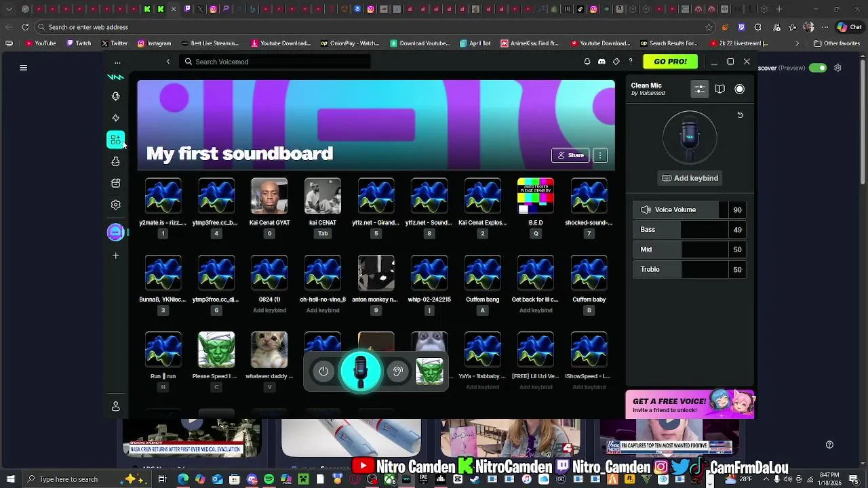Add keybind for oh-hell-no-vine sound
The image size is (868, 488).
(x=323, y=310)
